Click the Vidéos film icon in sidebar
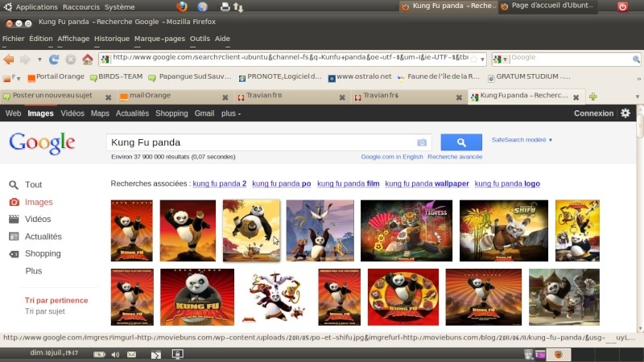 (14, 219)
